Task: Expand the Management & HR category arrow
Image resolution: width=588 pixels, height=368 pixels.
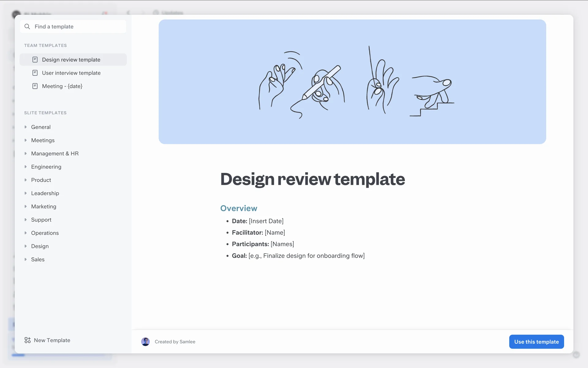Action: tap(26, 153)
